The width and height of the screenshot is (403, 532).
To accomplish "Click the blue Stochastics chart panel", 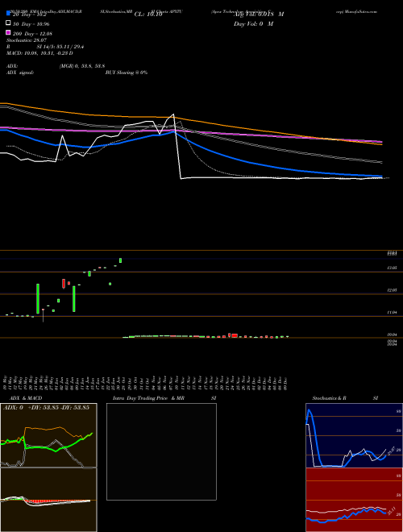I will click(x=354, y=435).
